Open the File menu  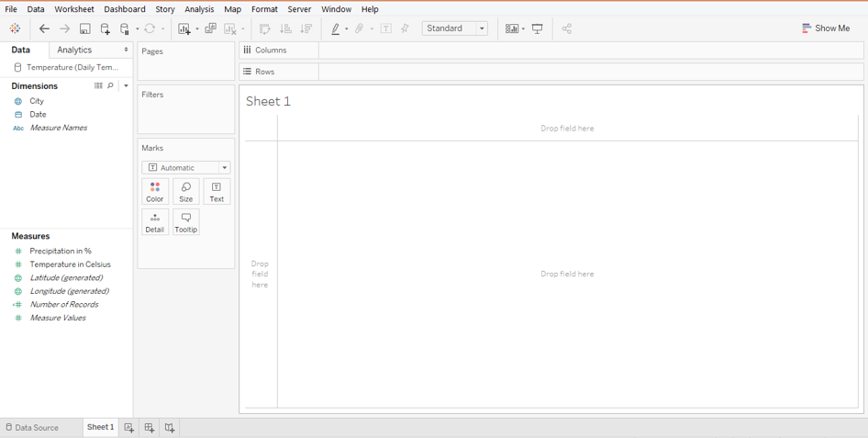(11, 9)
